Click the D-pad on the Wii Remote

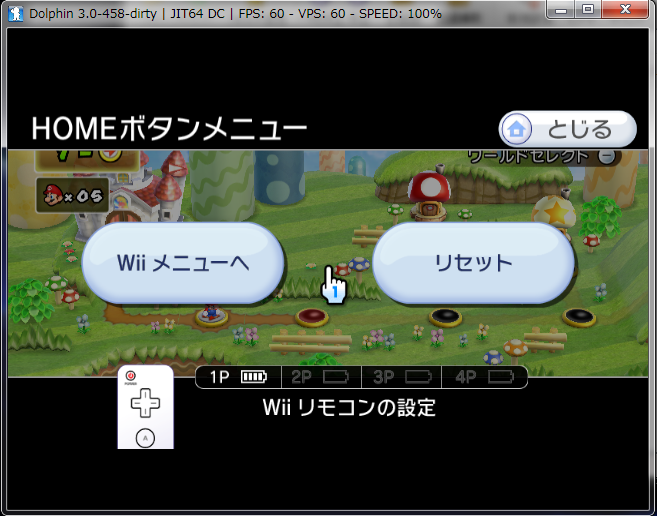click(x=145, y=403)
